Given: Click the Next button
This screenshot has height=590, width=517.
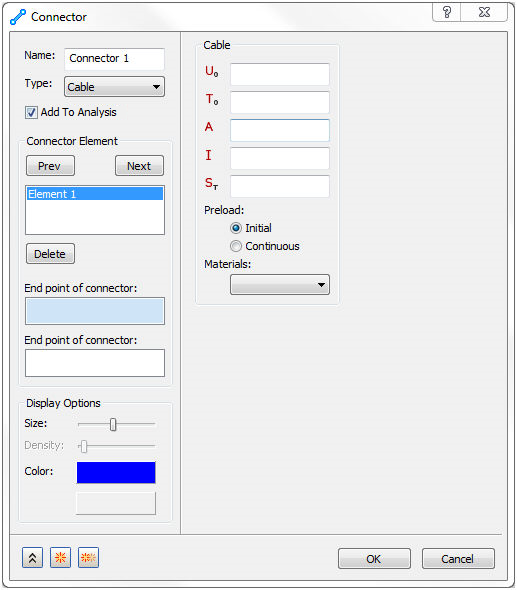Looking at the screenshot, I should point(139,166).
